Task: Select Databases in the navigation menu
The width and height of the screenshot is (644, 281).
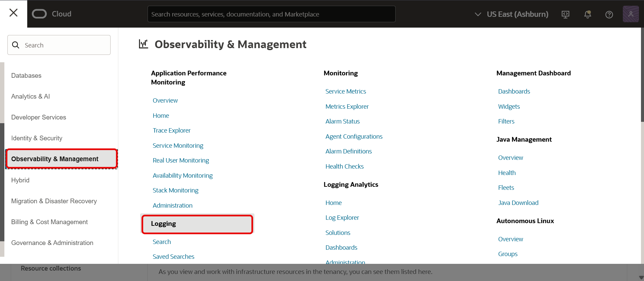Action: tap(26, 76)
